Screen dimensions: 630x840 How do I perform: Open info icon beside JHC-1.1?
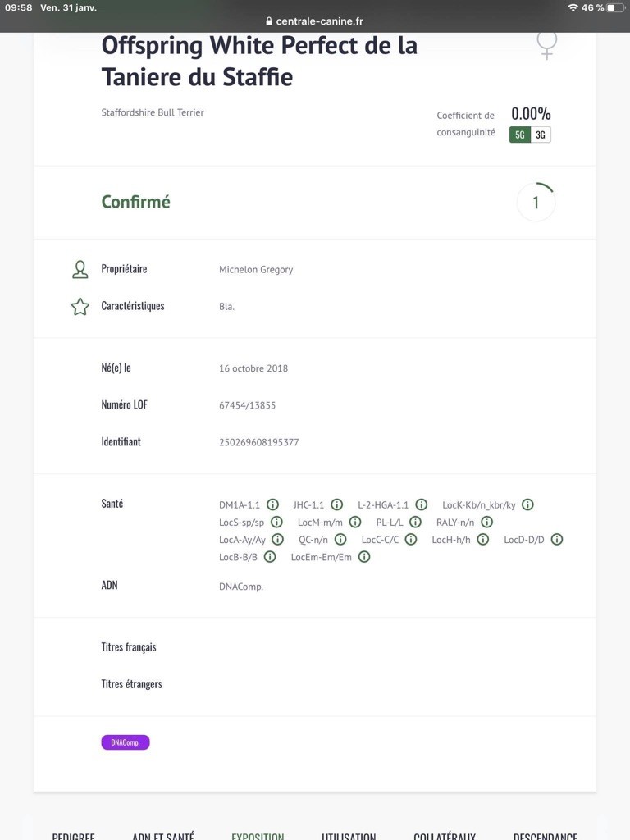(x=336, y=505)
